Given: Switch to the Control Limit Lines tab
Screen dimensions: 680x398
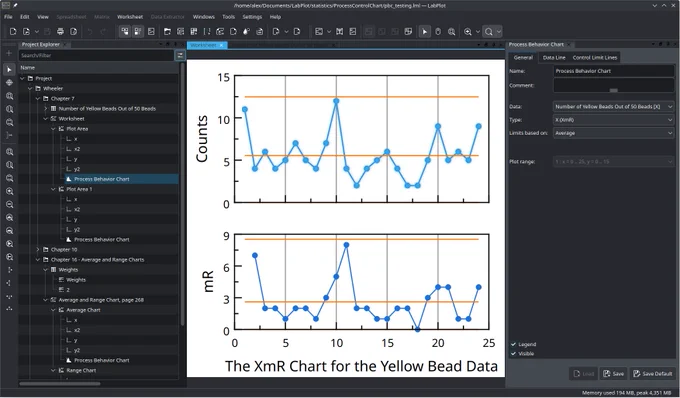Looking at the screenshot, I should pyautogui.click(x=595, y=57).
